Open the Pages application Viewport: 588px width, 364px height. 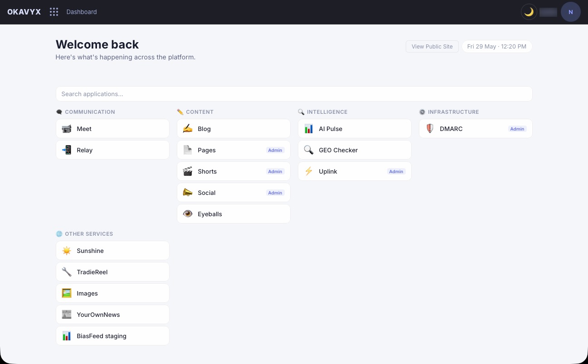point(233,150)
